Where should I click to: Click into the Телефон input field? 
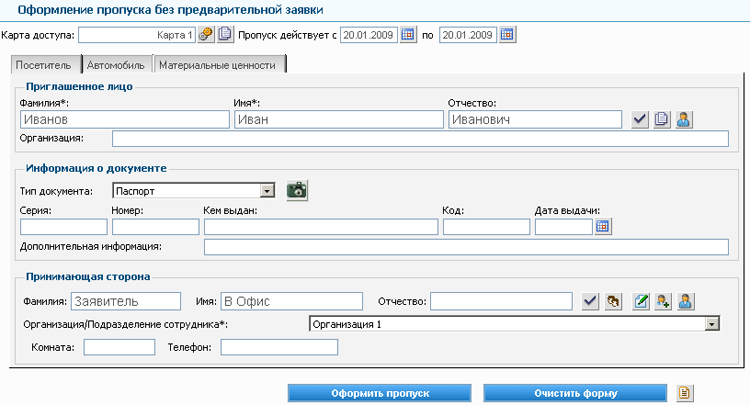tap(279, 348)
